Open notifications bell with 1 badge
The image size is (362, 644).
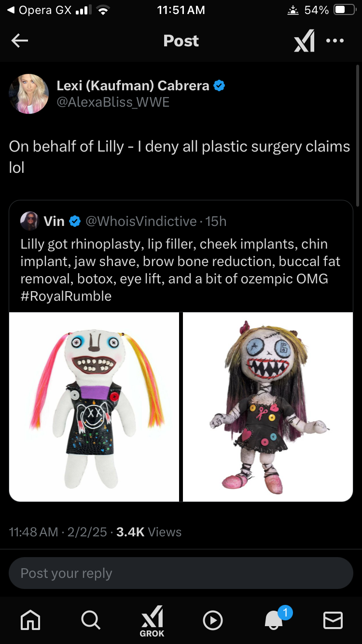point(274,620)
